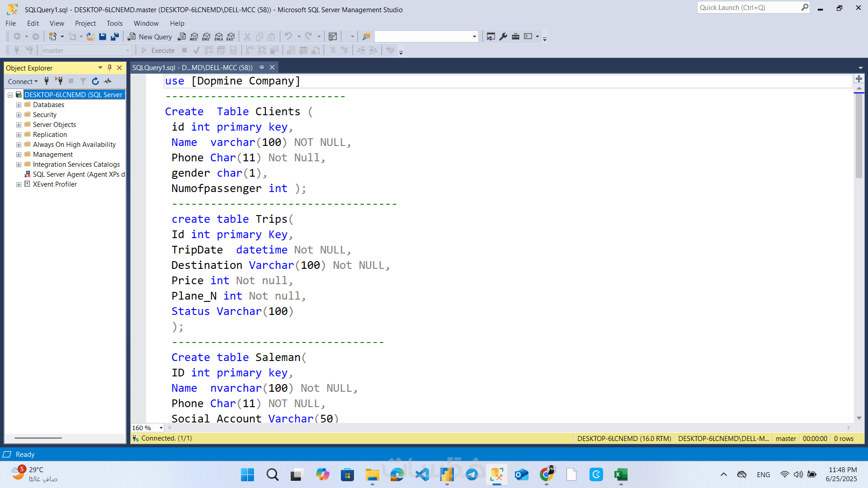Expand the Security folder

click(x=19, y=115)
